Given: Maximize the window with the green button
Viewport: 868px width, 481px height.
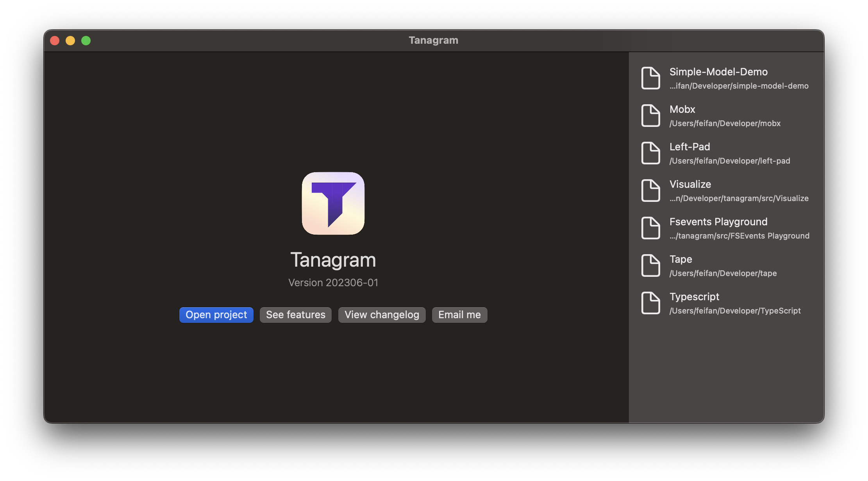Looking at the screenshot, I should pos(86,41).
